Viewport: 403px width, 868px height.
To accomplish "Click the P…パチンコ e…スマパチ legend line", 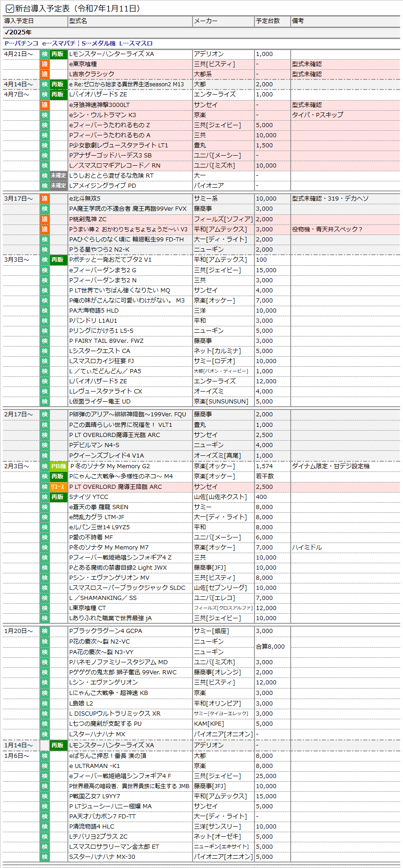I will (78, 44).
